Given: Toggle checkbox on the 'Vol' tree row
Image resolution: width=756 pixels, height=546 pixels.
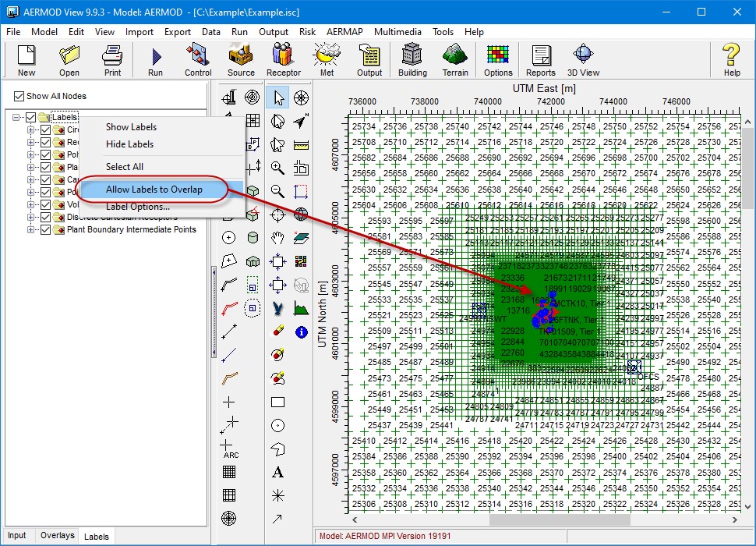Looking at the screenshot, I should coord(45,204).
